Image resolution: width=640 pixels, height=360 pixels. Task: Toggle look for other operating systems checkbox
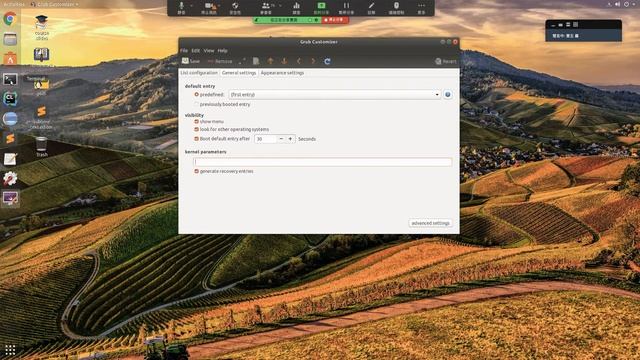click(196, 129)
